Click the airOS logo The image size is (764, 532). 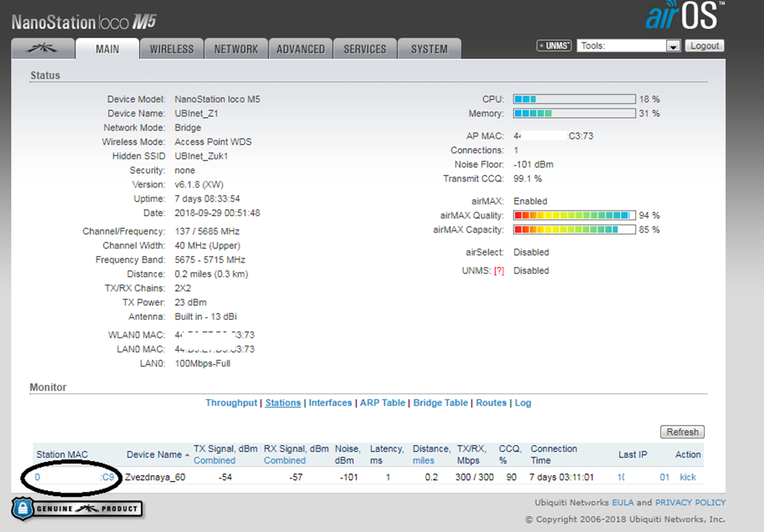(x=681, y=16)
